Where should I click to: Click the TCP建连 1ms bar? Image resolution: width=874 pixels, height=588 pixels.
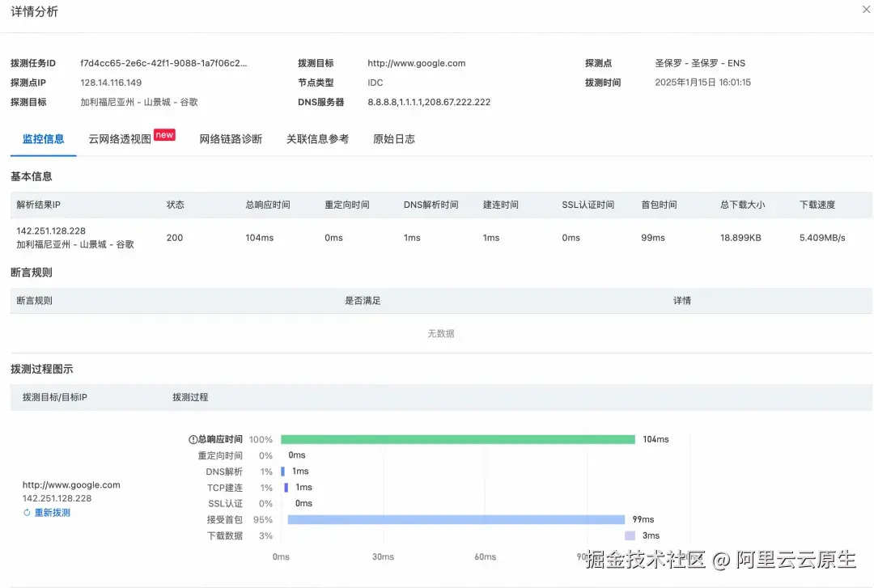286,488
